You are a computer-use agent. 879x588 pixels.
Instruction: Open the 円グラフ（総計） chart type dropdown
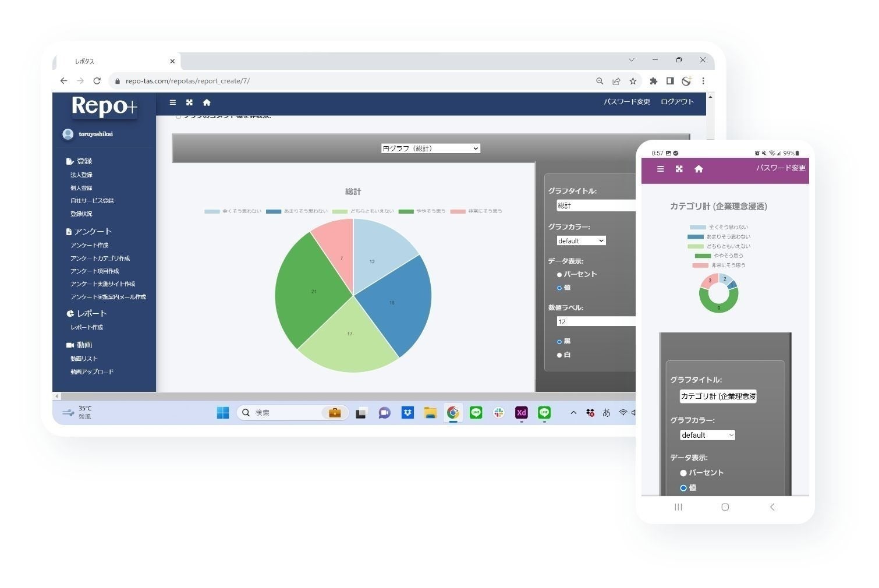[430, 148]
